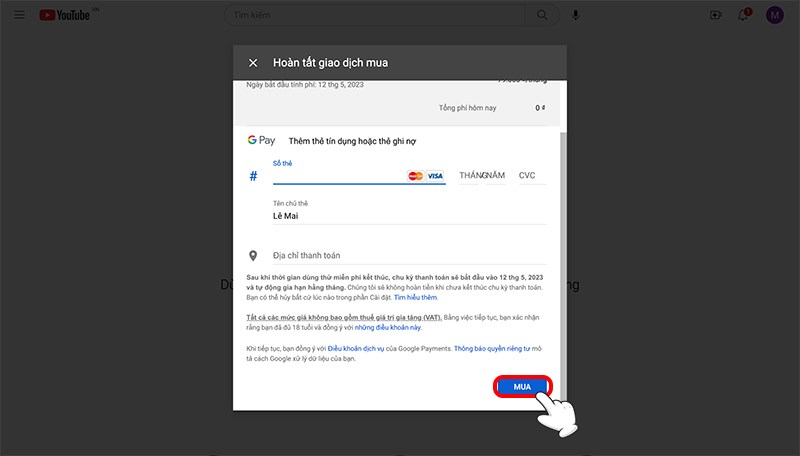Click the Địa chỉ thanh toán field
The width and height of the screenshot is (800, 456).
click(x=409, y=256)
